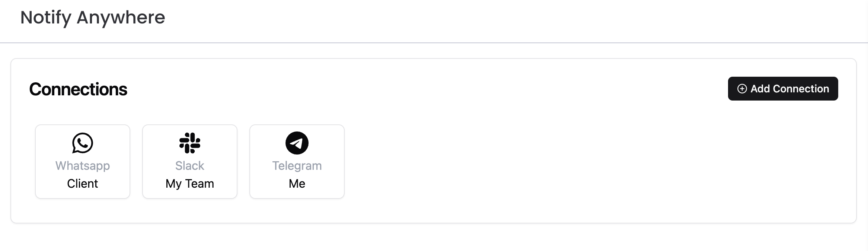Click the Connections heading
This screenshot has width=868, height=251.
[78, 89]
